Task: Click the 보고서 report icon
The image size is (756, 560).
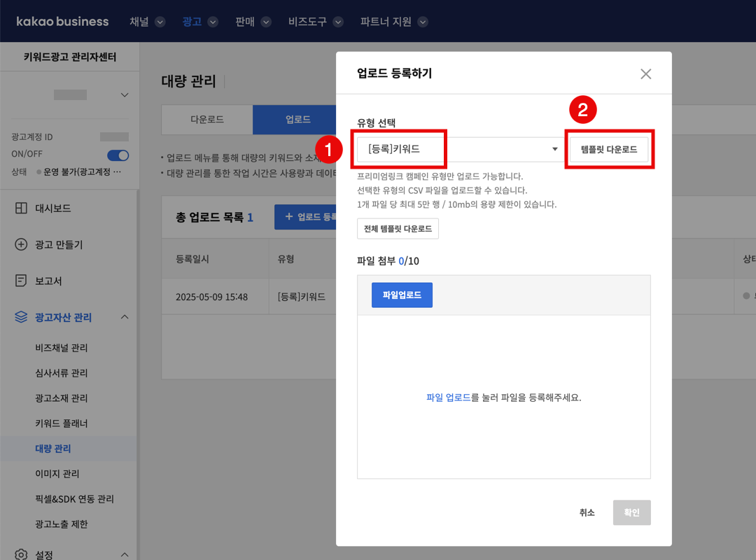Action: tap(21, 280)
